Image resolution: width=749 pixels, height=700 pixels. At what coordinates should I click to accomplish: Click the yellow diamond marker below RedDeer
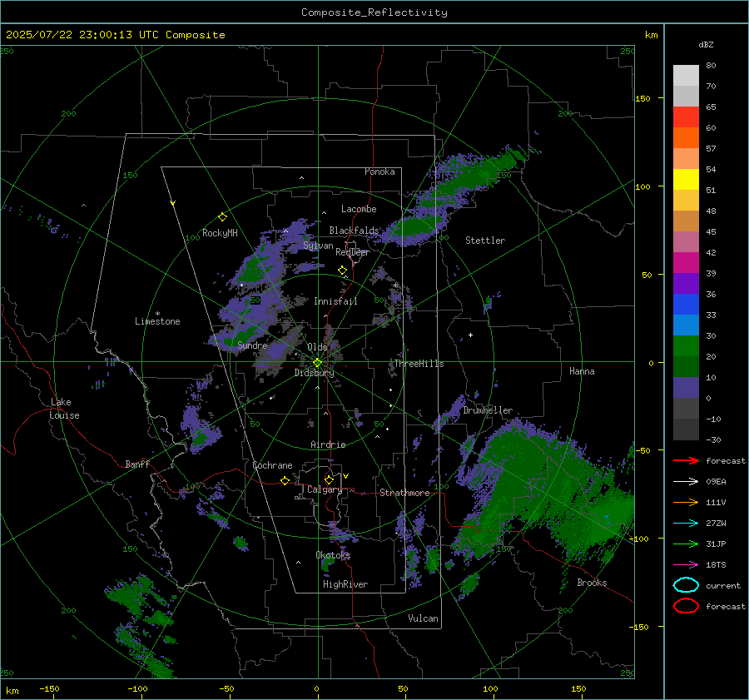343,271
